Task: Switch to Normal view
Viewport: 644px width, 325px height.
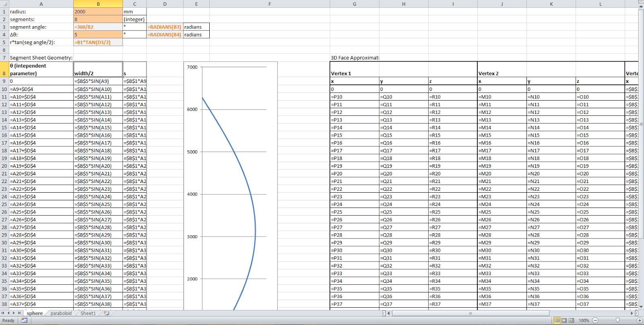Action: pos(557,321)
